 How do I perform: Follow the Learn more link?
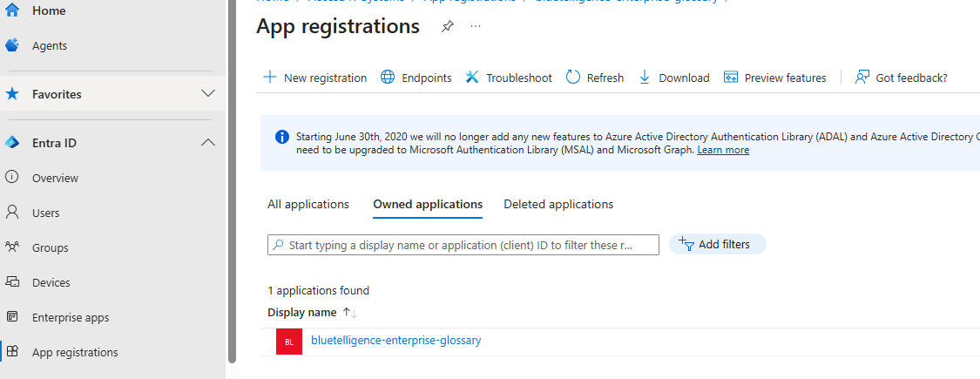(723, 150)
